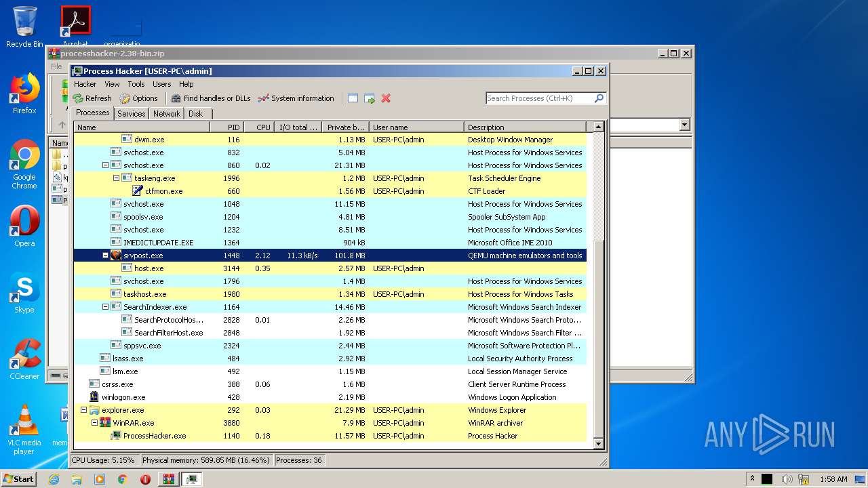Select the IMEDICTUPDATE.EXE process row

(x=330, y=243)
